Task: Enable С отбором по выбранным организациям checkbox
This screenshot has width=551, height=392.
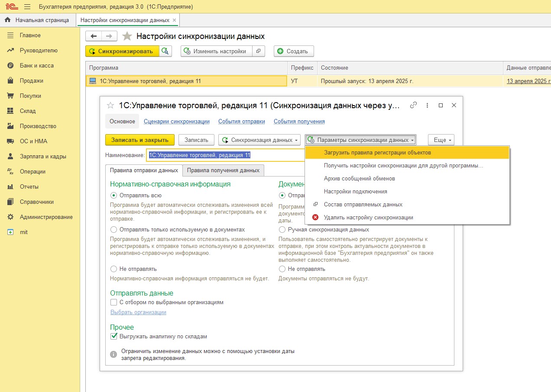Action: pyautogui.click(x=114, y=302)
